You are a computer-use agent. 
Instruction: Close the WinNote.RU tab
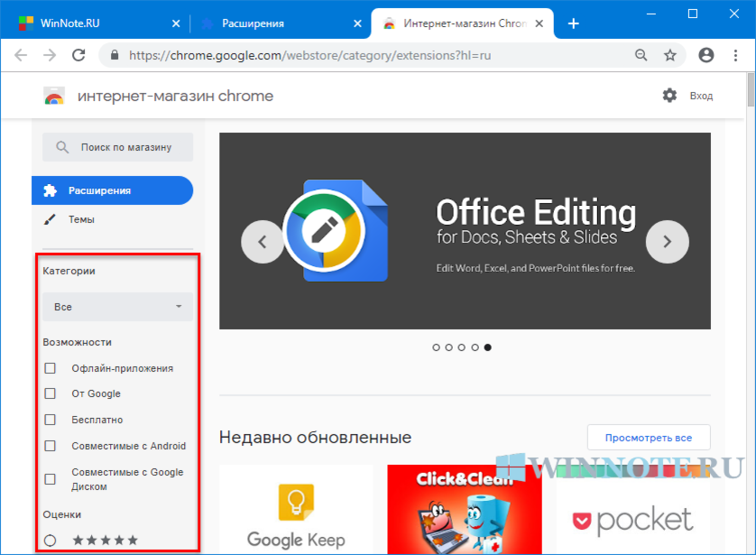[176, 23]
